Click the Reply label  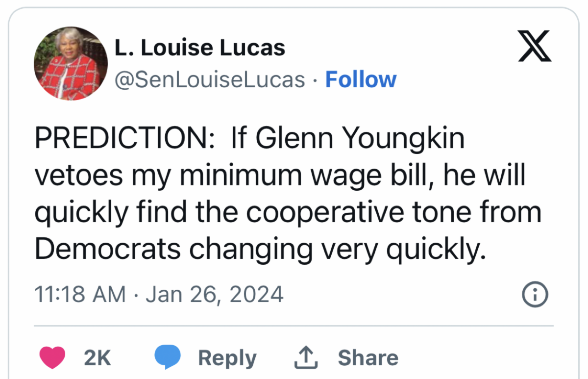coord(227,358)
